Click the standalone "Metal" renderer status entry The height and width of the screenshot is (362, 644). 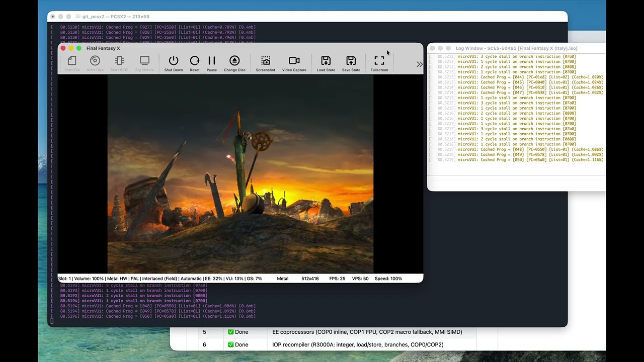pyautogui.click(x=283, y=279)
